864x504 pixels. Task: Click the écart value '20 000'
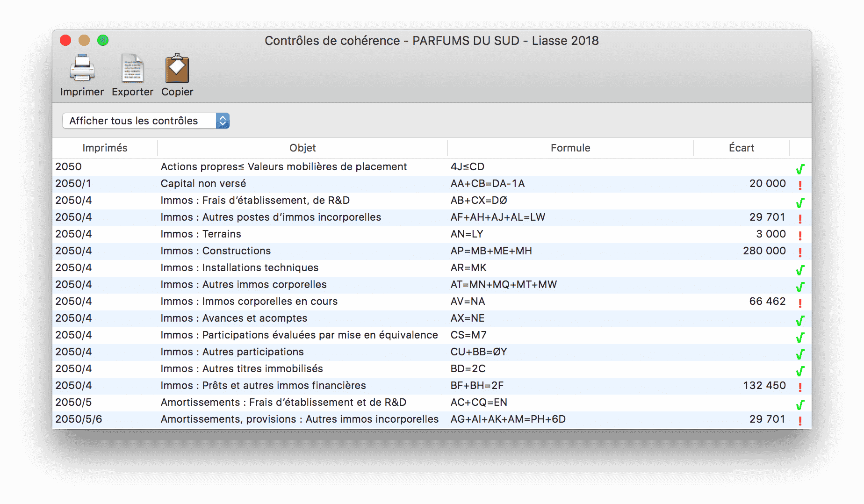click(x=768, y=184)
